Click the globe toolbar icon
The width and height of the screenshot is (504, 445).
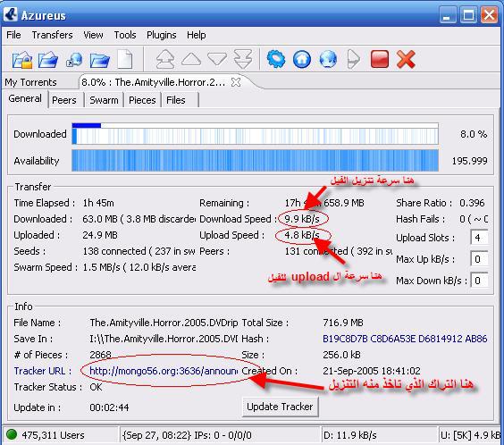328,59
